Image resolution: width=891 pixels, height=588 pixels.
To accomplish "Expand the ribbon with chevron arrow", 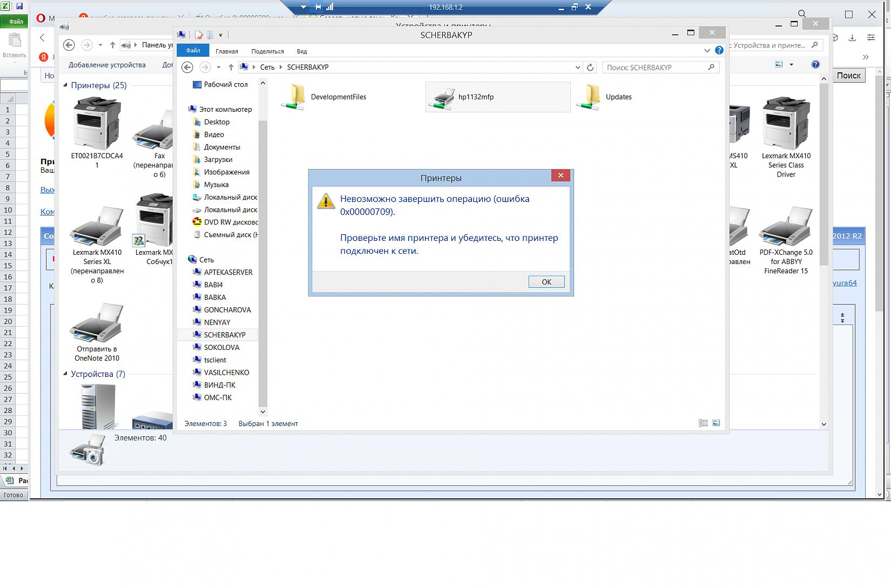I will pyautogui.click(x=707, y=50).
